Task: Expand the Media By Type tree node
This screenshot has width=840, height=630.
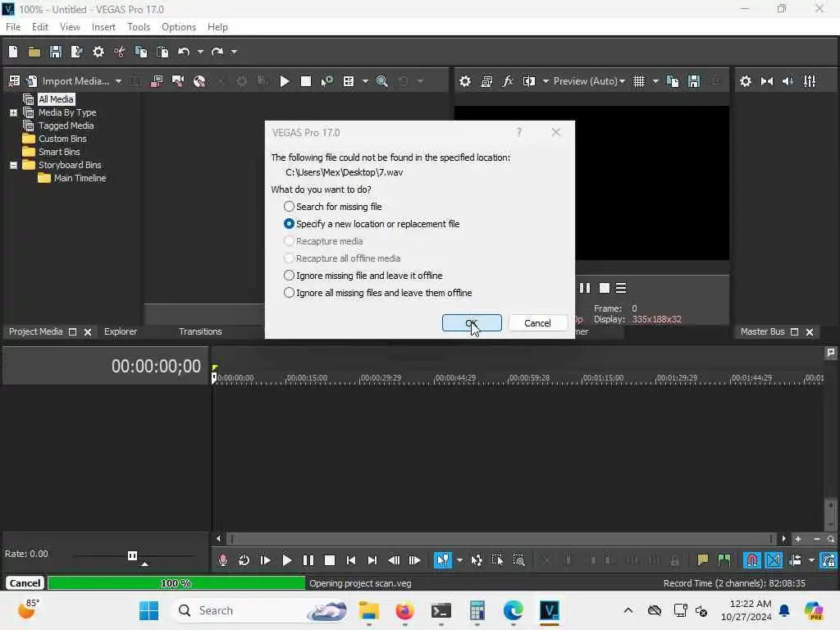Action: point(13,112)
